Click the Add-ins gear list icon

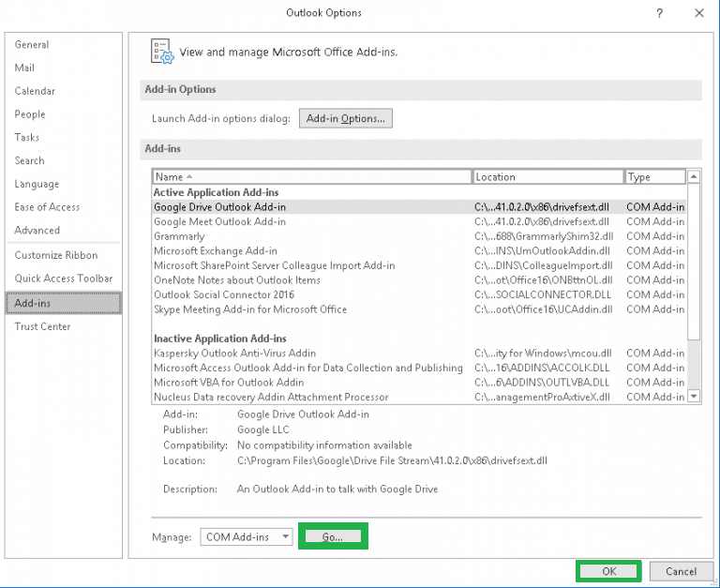[162, 51]
